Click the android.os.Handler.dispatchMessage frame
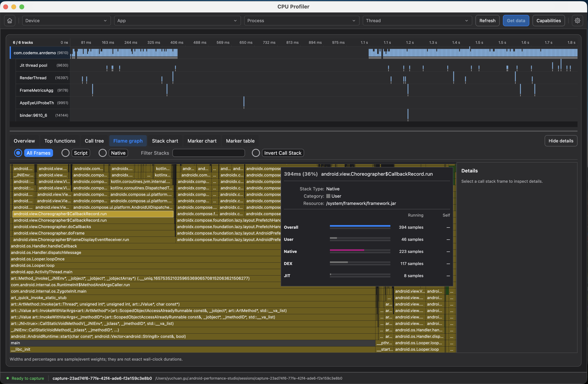This screenshot has width=588, height=384. click(145, 252)
